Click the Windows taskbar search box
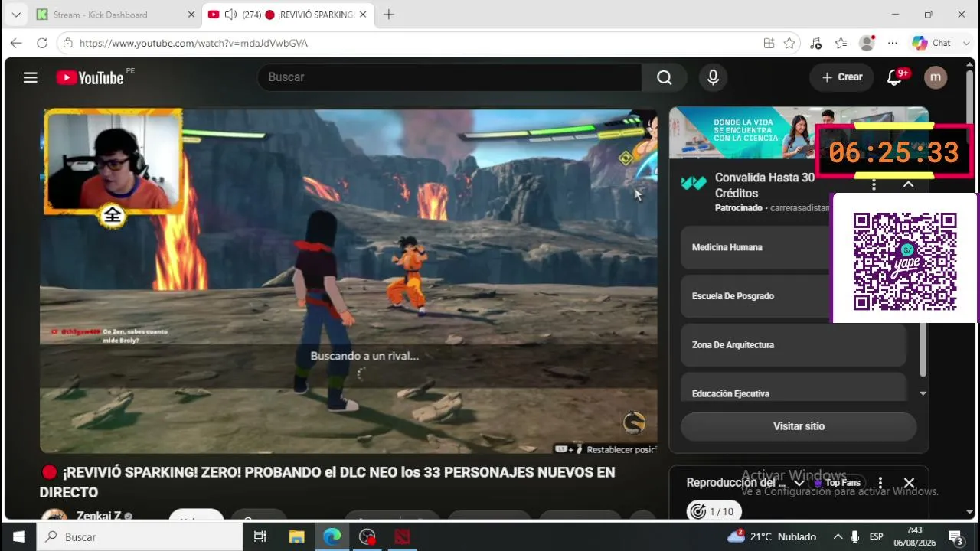Viewport: 980px width, 551px height. 140,536
